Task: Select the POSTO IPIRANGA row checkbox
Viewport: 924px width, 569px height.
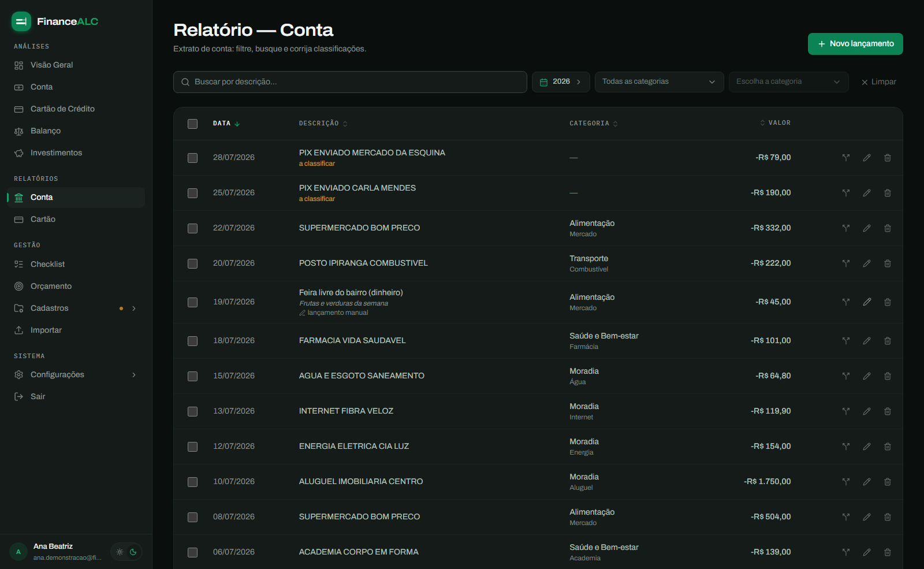Action: tap(193, 263)
